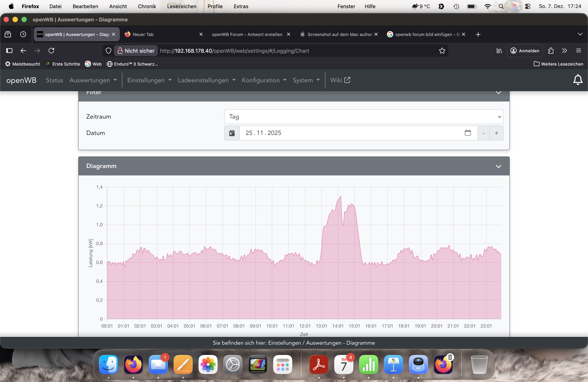Collapse the Filter panel chevron
Image resolution: width=588 pixels, height=382 pixels.
pos(498,93)
